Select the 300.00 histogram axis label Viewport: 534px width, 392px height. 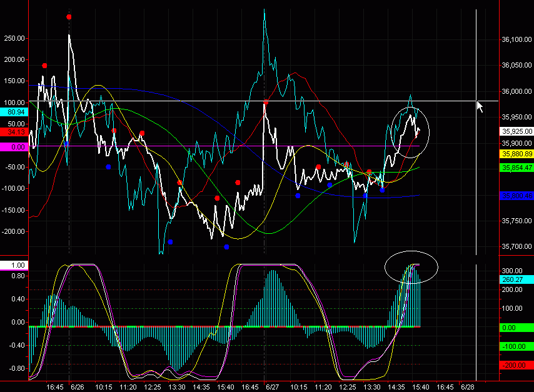click(x=512, y=271)
